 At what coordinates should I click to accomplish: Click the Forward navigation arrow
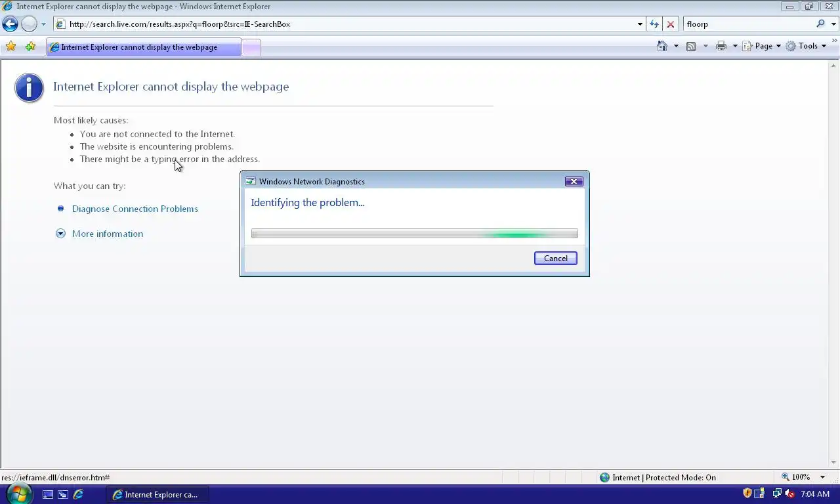[29, 24]
